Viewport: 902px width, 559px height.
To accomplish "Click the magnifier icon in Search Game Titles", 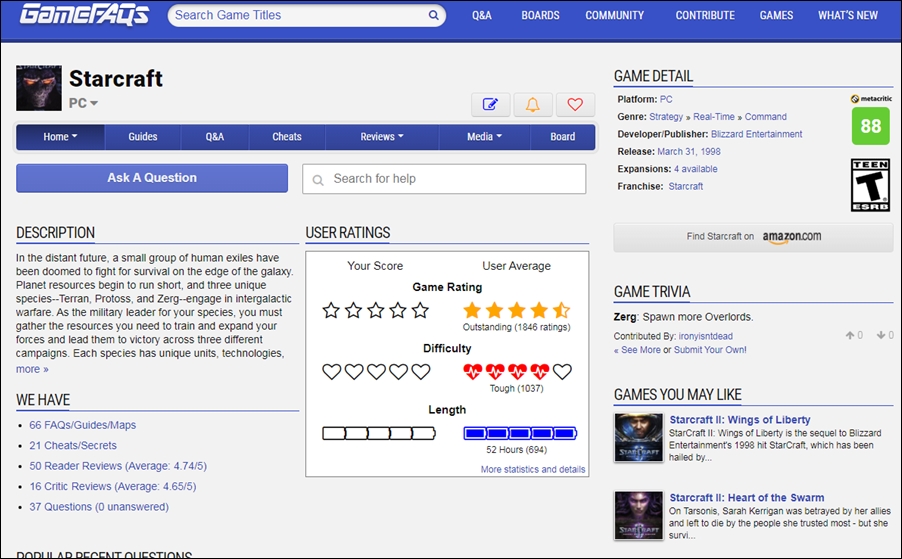I will (433, 15).
